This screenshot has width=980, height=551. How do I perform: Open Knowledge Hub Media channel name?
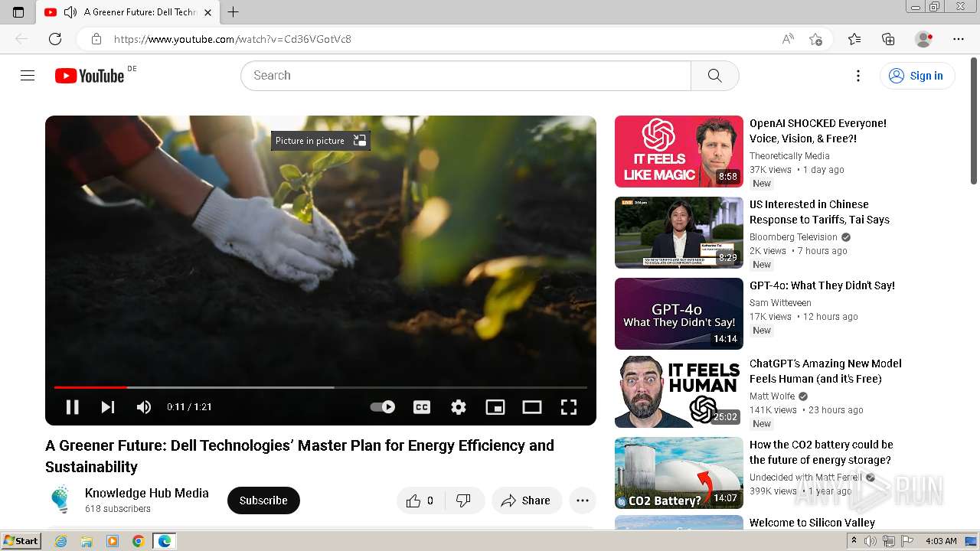point(147,493)
